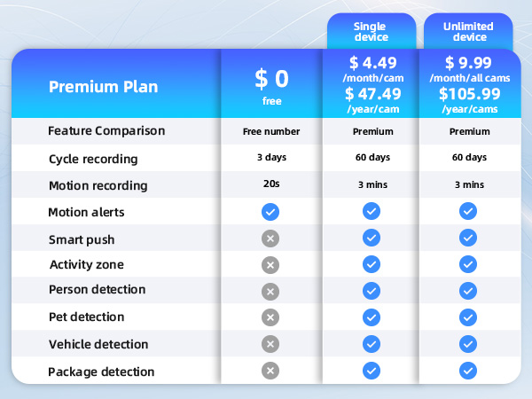Image resolution: width=532 pixels, height=399 pixels.
Task: Click Single device Person detection checkmark
Action: pyautogui.click(x=372, y=291)
